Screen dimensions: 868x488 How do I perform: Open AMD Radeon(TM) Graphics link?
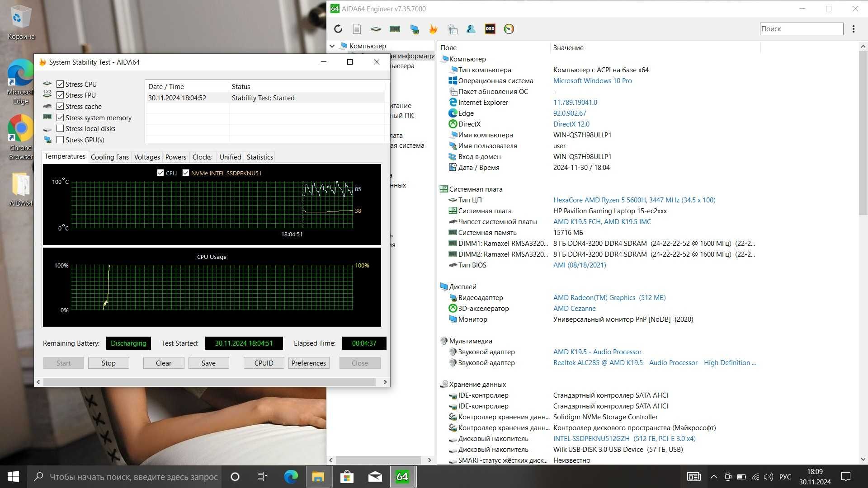click(x=609, y=298)
